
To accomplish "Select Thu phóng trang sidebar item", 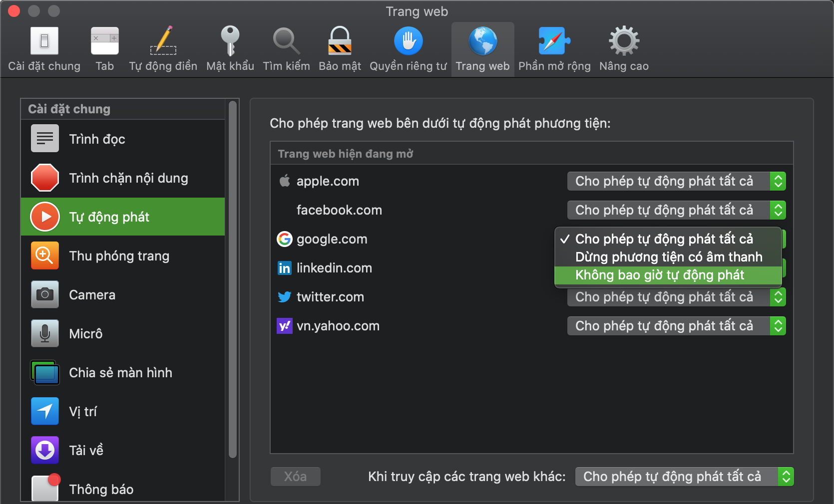I will 123,256.
